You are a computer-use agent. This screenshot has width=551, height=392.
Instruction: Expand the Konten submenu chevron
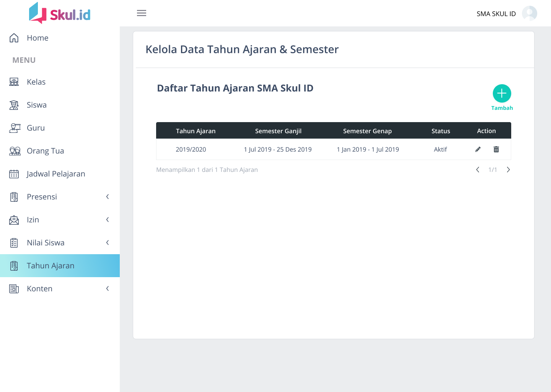108,289
